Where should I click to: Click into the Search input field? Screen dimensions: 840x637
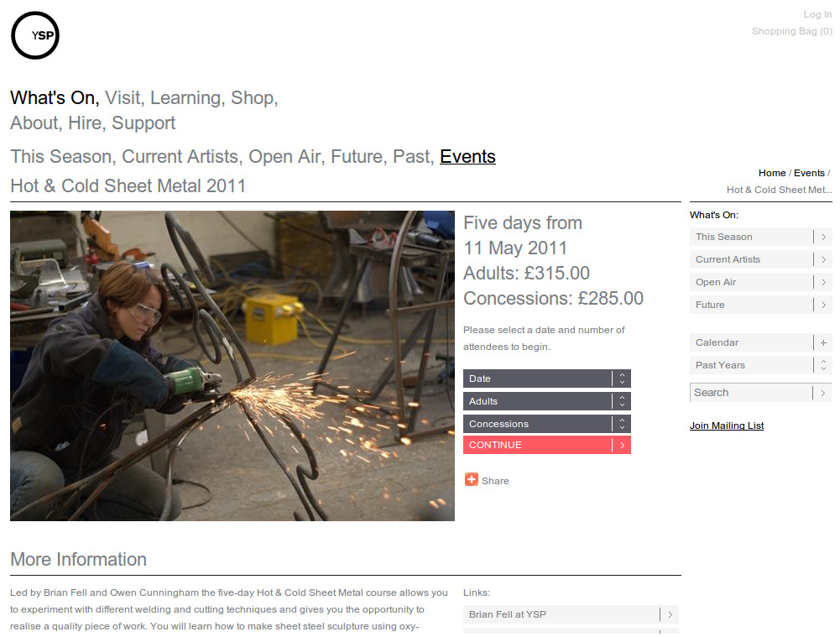[750, 393]
